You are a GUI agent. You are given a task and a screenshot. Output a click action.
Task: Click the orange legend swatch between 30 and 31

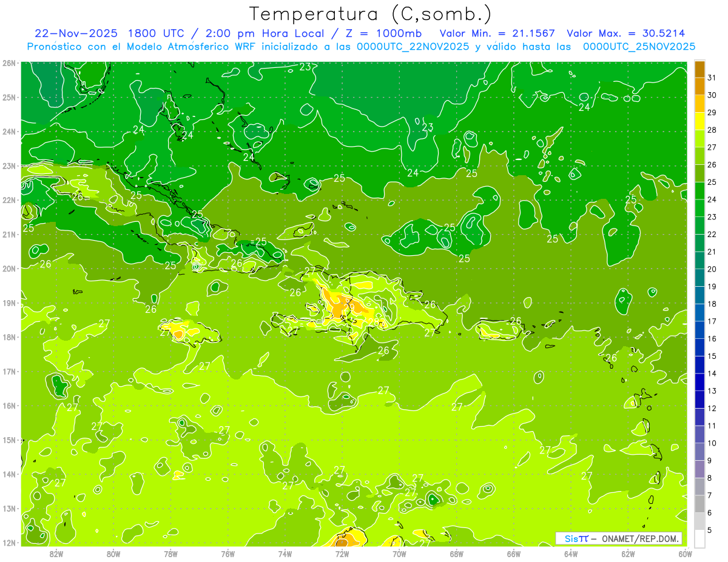pyautogui.click(x=699, y=86)
